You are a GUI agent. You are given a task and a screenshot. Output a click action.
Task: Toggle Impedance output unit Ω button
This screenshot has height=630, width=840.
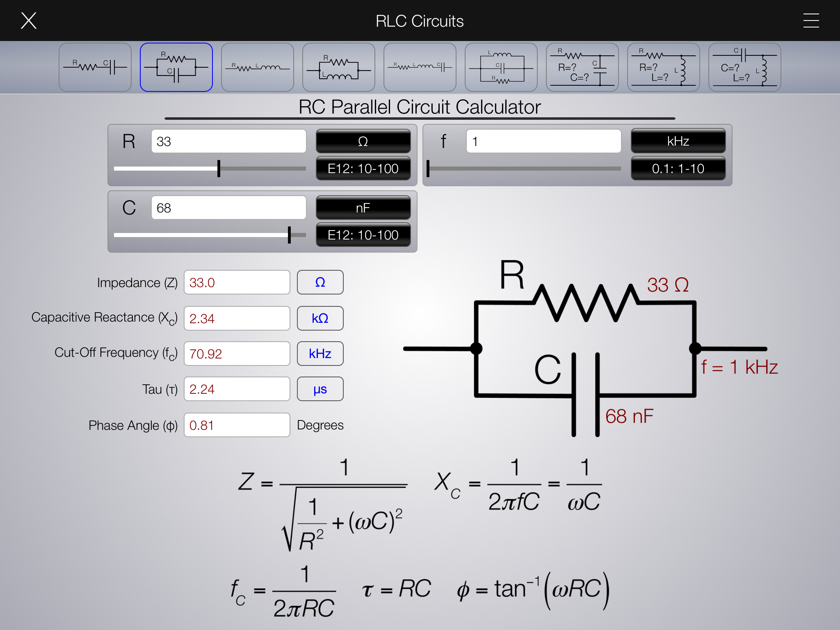click(320, 282)
